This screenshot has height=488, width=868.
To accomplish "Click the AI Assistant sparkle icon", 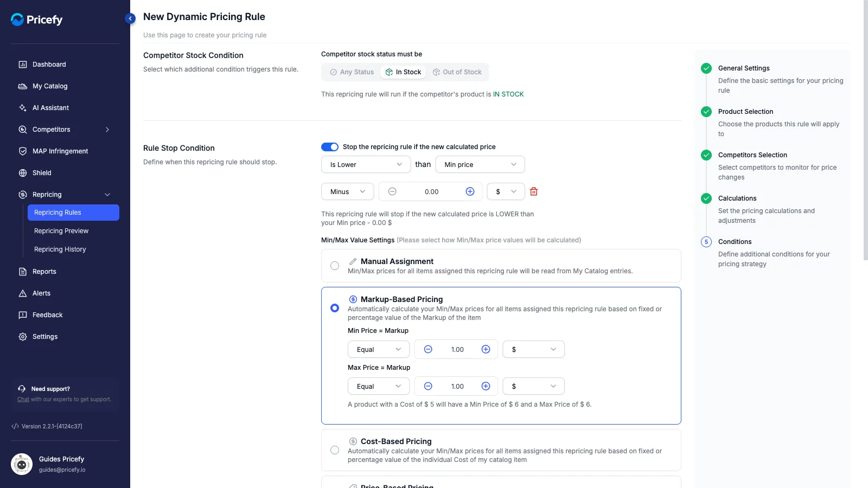I will coord(23,108).
